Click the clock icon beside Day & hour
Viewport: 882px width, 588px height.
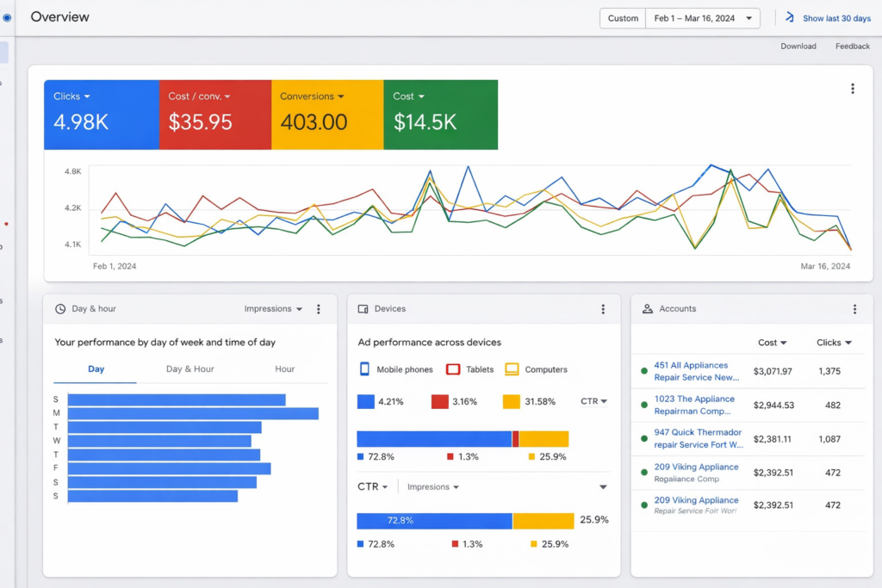[60, 309]
